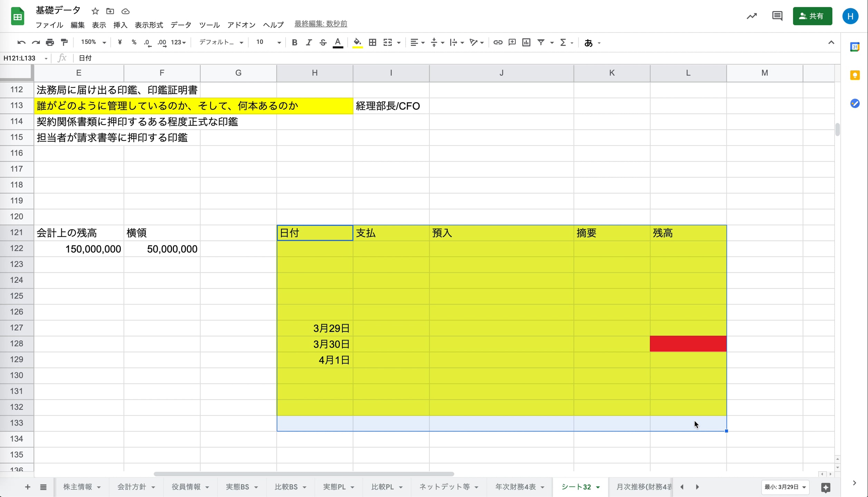This screenshot has height=497, width=868.
Task: Open the text color picker
Action: [x=338, y=42]
